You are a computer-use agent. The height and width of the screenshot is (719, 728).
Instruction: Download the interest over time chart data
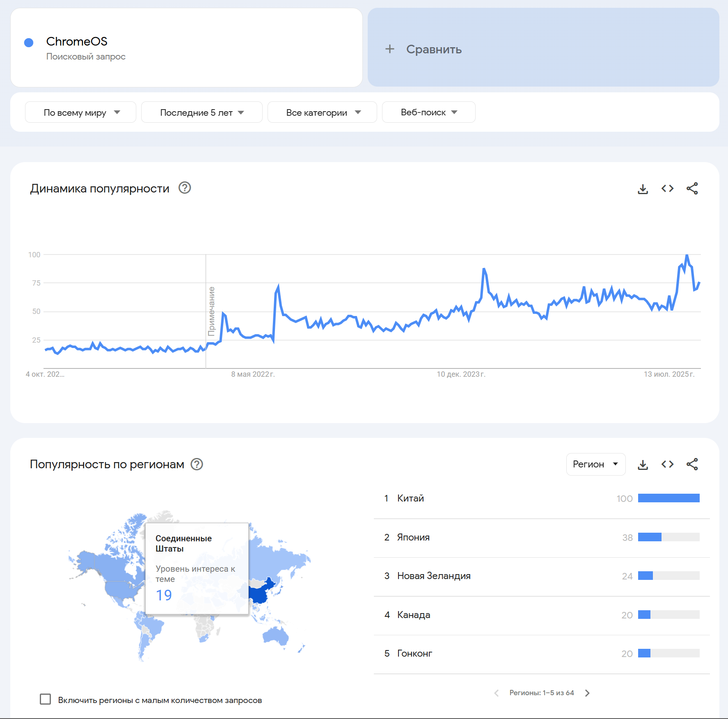(x=643, y=189)
